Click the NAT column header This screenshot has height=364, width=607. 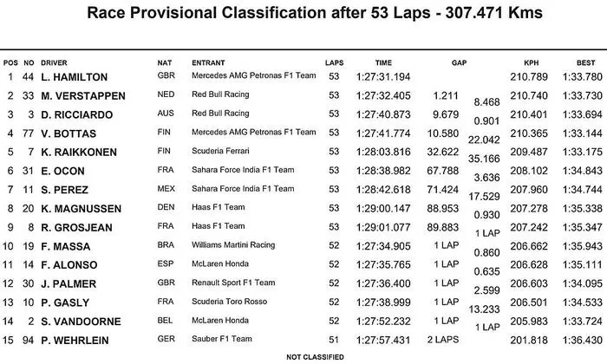click(x=164, y=63)
